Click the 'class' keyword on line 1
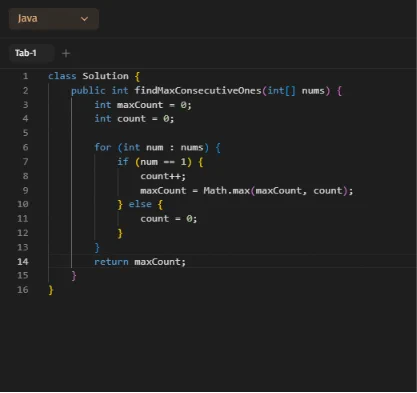The image size is (417, 393). 62,76
